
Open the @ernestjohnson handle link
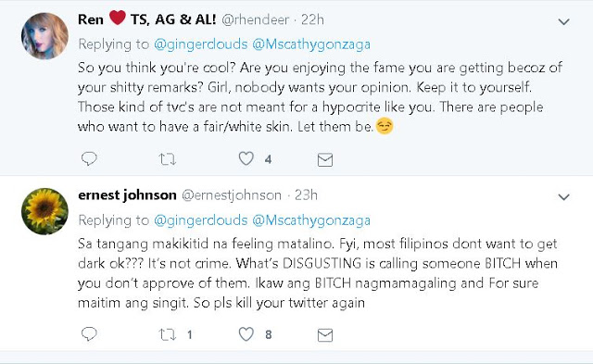[x=232, y=195]
